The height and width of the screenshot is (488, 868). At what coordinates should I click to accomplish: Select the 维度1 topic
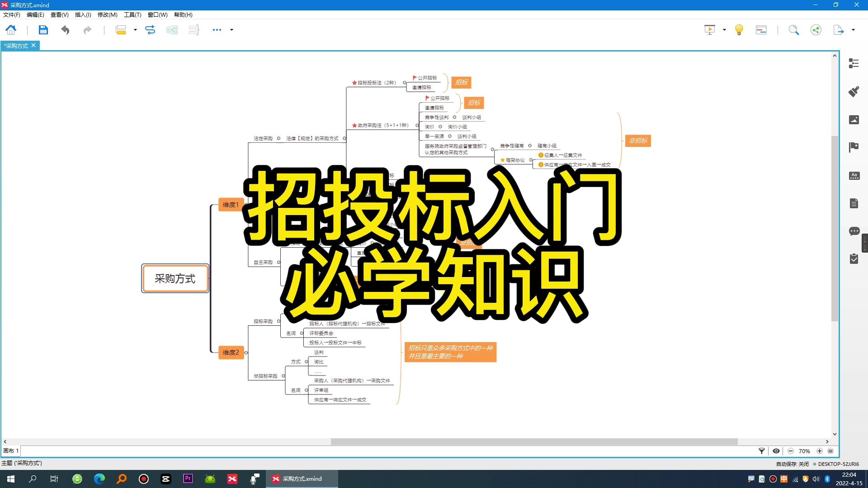(231, 205)
